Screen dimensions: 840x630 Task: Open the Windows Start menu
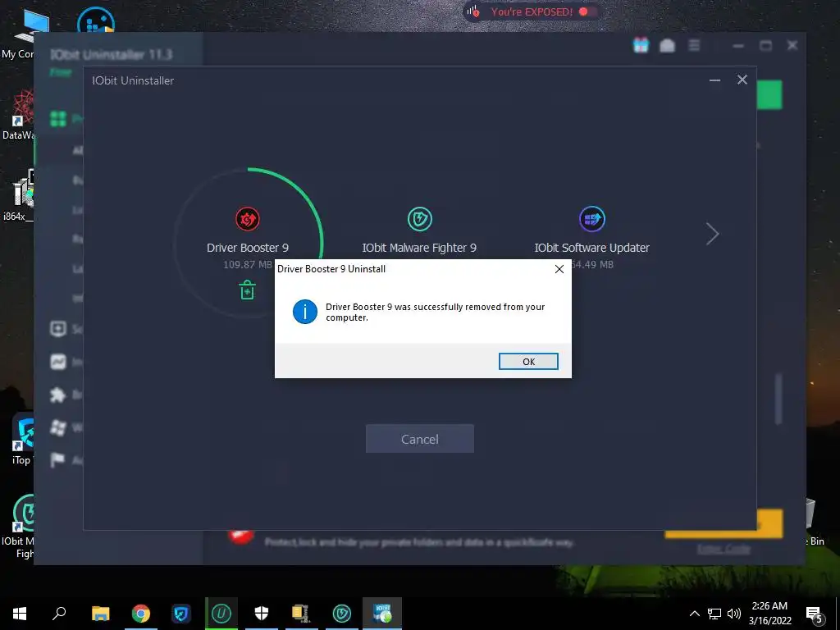point(20,614)
